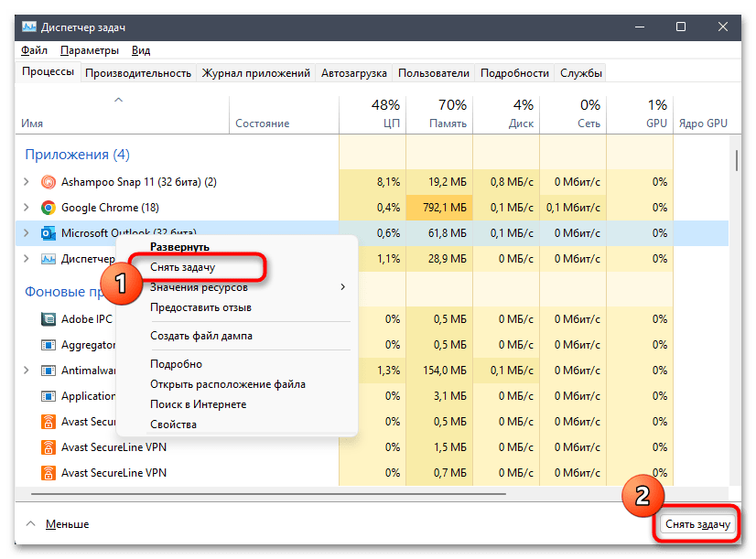Click the Application process icon
Image resolution: width=756 pixels, height=559 pixels.
[x=49, y=396]
